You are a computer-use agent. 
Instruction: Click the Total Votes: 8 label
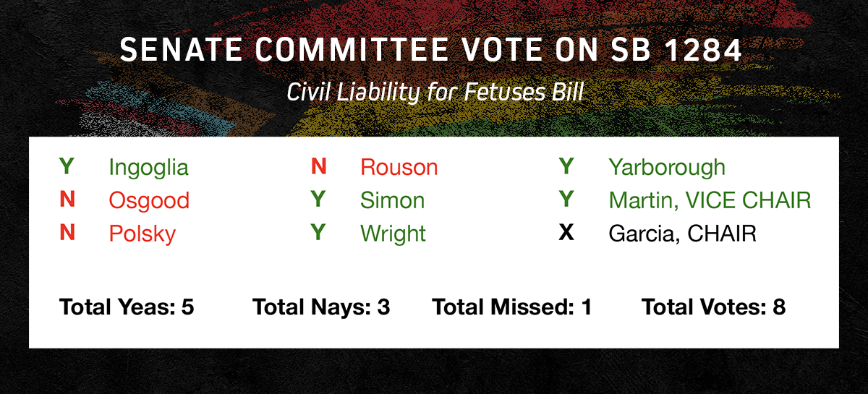pos(713,307)
